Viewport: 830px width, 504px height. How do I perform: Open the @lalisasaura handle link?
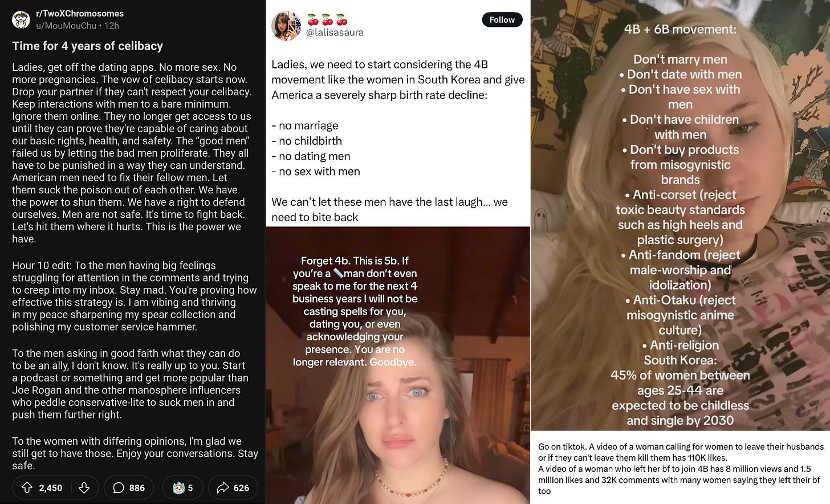point(335,32)
